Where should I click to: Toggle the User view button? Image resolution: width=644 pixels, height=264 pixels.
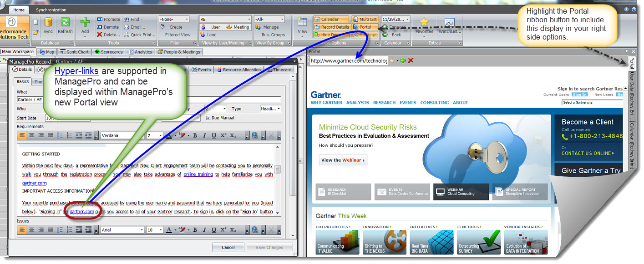click(212, 27)
